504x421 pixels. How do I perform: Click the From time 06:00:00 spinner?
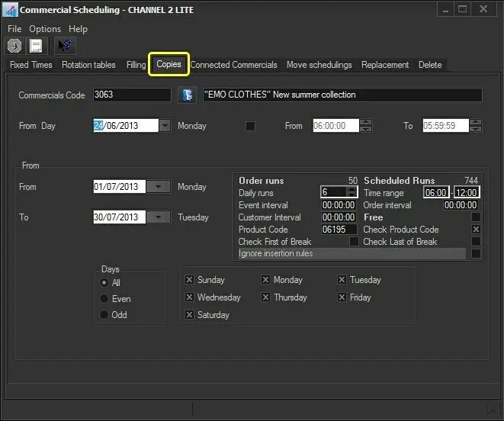[366, 126]
